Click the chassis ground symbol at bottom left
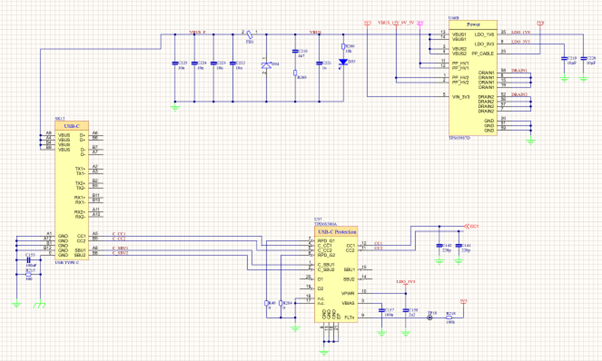Screen dimensions: 602x361 [x=40, y=305]
